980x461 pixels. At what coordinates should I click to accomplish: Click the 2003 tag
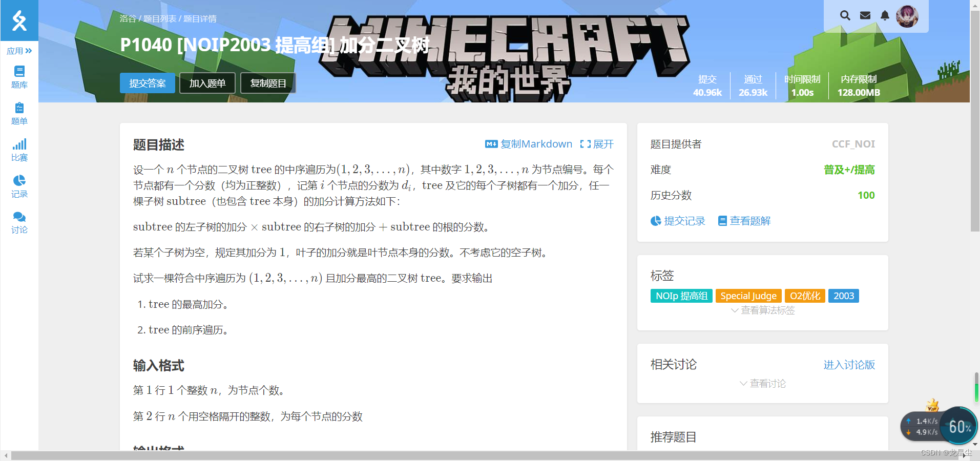pos(844,296)
